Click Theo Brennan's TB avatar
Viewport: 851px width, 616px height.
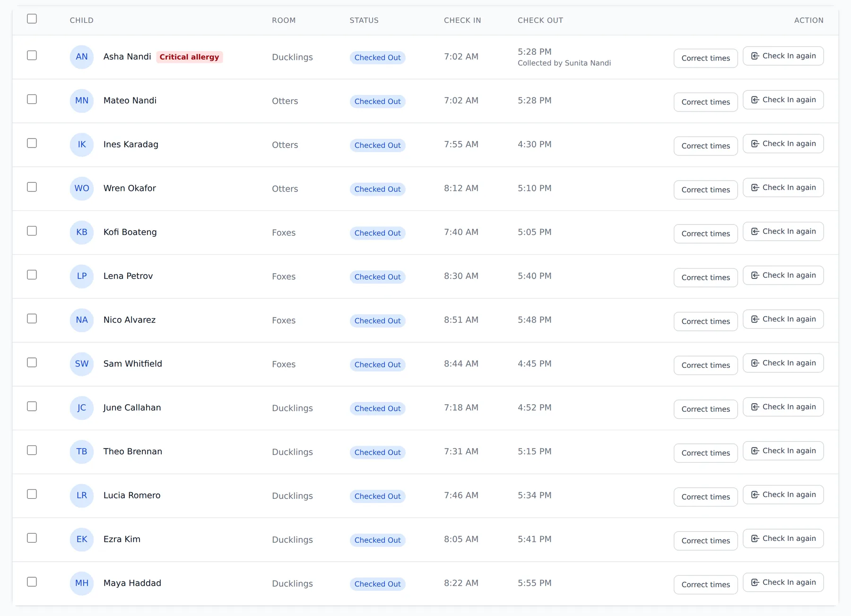[x=82, y=451]
